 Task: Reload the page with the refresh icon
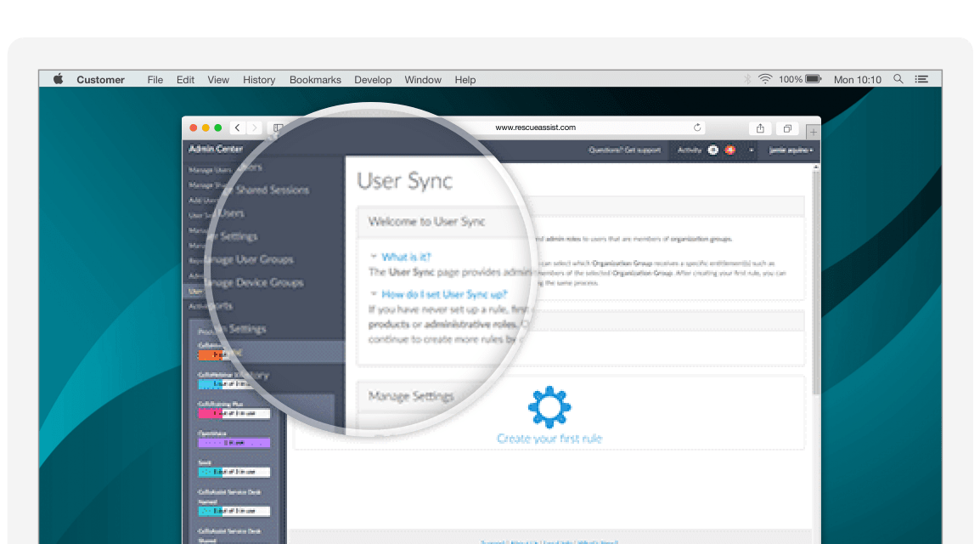click(698, 127)
